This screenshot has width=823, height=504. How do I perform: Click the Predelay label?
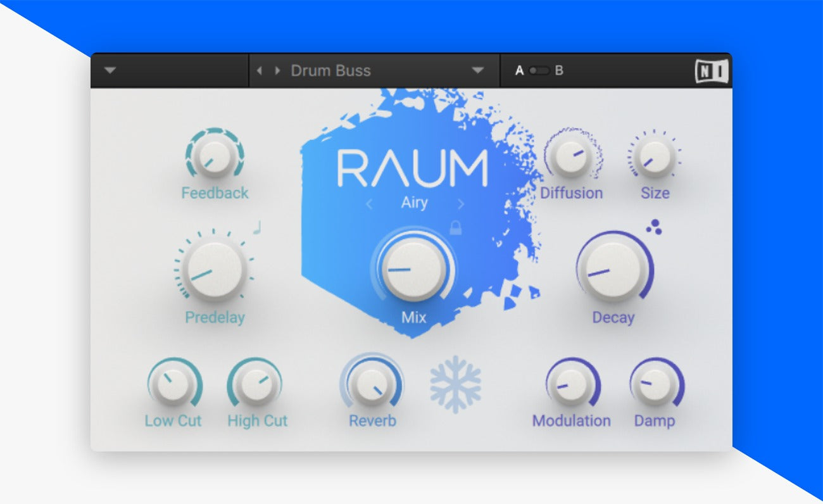215,317
